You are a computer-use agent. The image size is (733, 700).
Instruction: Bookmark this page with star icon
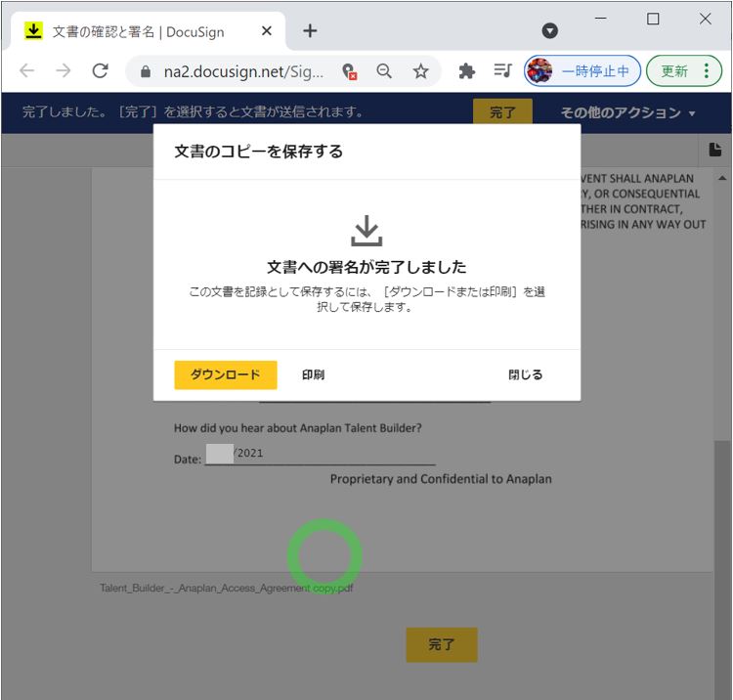[x=420, y=71]
